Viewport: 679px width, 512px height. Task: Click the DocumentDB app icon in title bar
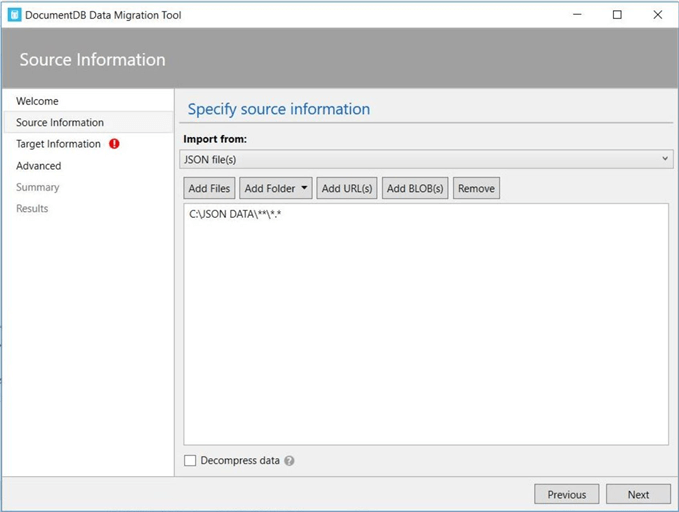click(14, 15)
